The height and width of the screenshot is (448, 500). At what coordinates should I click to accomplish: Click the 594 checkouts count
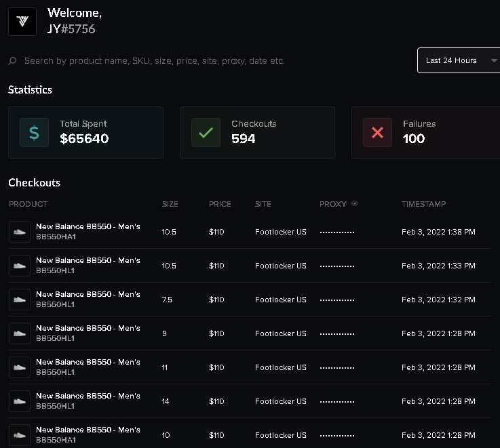click(244, 139)
